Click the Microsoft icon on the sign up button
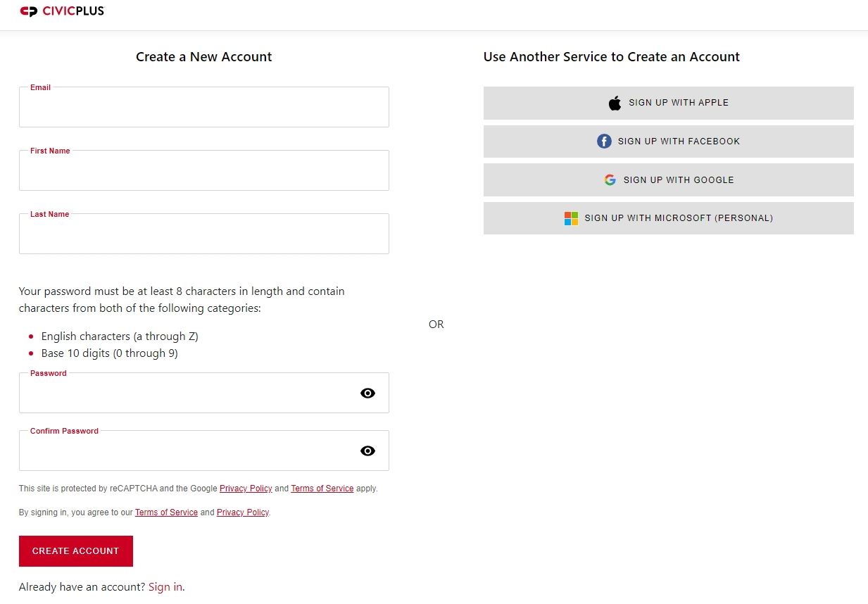 571,218
